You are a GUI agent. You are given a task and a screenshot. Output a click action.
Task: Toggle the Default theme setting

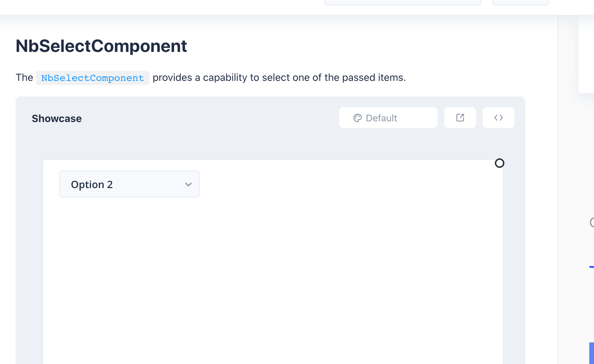pyautogui.click(x=388, y=118)
